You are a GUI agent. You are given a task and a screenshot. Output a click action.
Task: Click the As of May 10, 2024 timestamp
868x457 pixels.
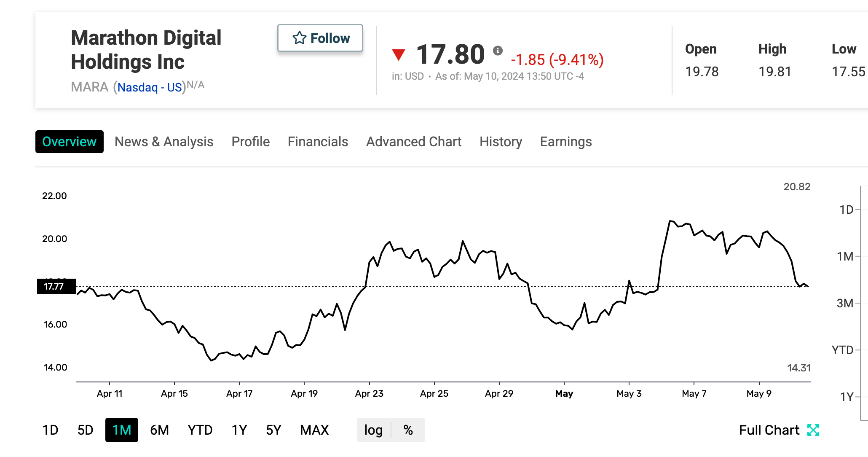[x=509, y=76]
